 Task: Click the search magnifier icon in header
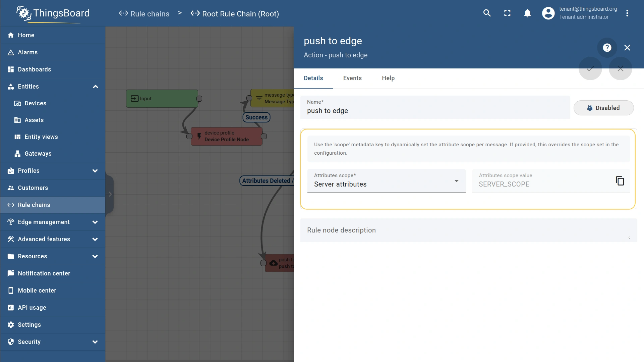pos(487,13)
